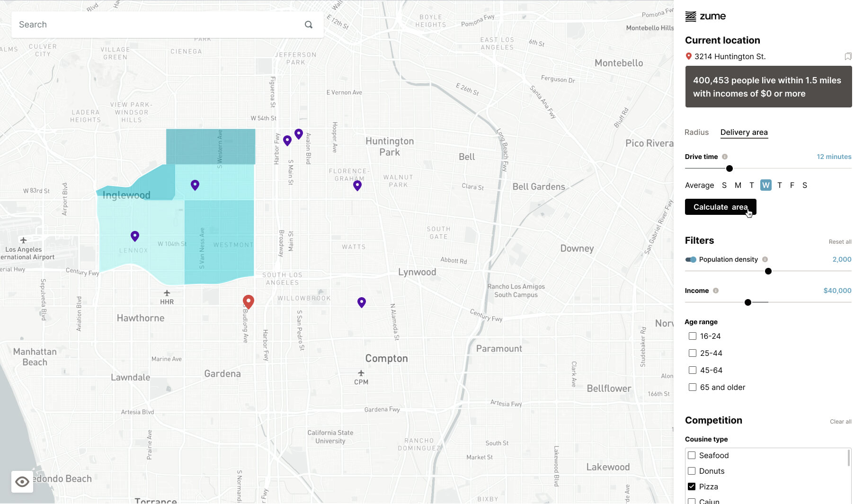Viewport: 863px width, 504px height.
Task: Select the purple pin east of Willowbrook
Action: 362,302
